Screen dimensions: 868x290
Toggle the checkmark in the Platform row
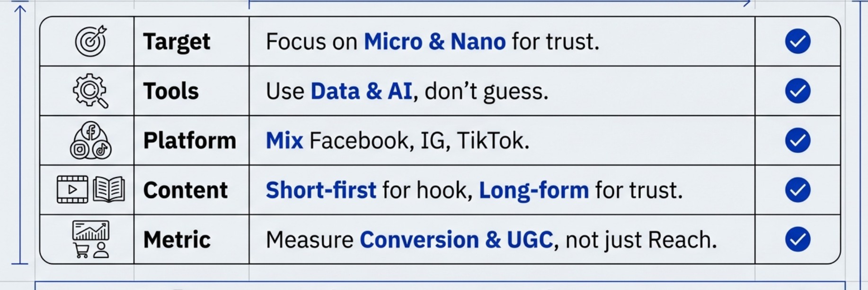point(797,140)
